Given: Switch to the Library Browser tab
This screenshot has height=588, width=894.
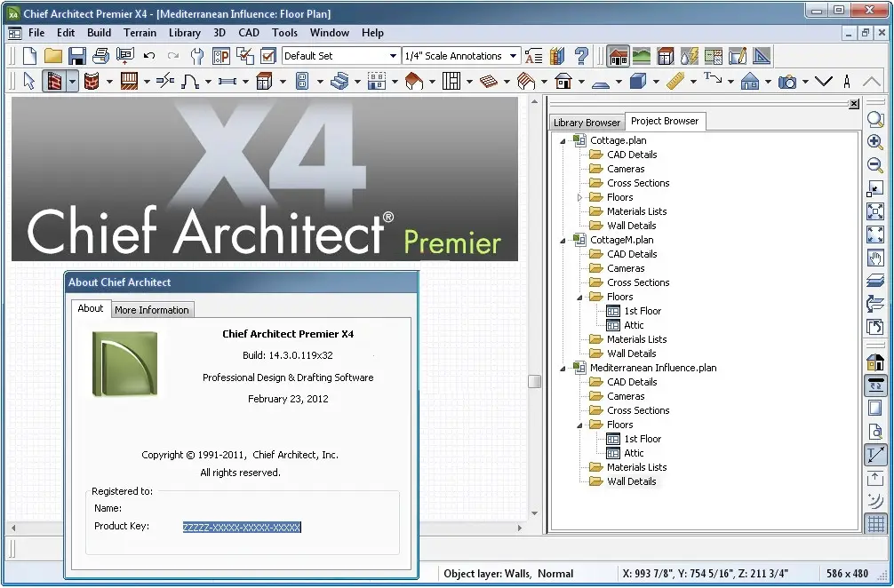Looking at the screenshot, I should 587,123.
